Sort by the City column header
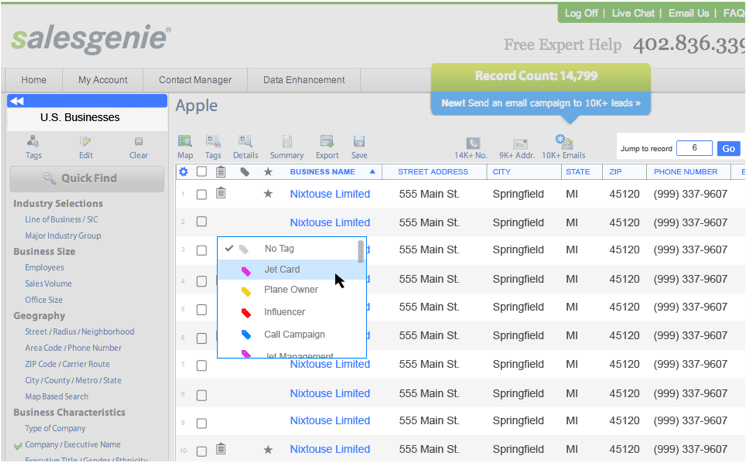Viewport: 746px width, 462px height. 501,172
